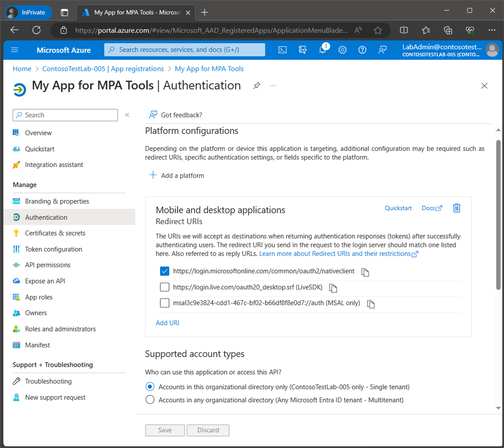The image size is (504, 448).
Task: Focus the Azure global search box
Action: coord(184,50)
